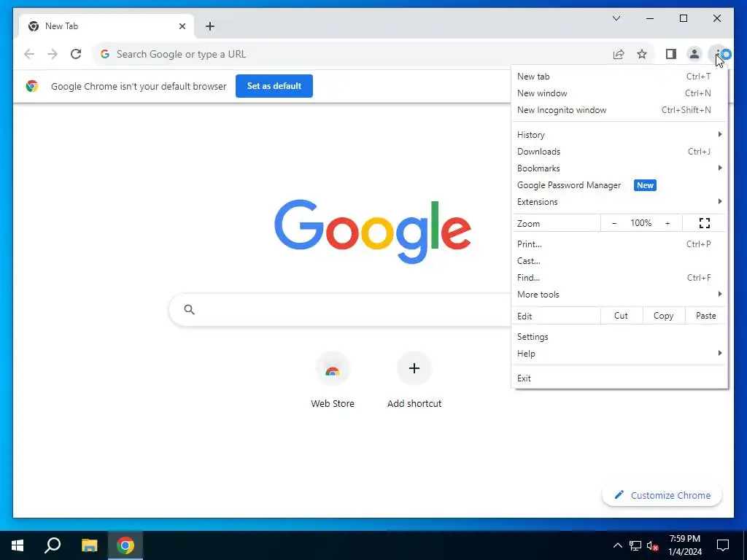Open File Explorer from taskbar
Image resolution: width=747 pixels, height=560 pixels.
point(89,545)
